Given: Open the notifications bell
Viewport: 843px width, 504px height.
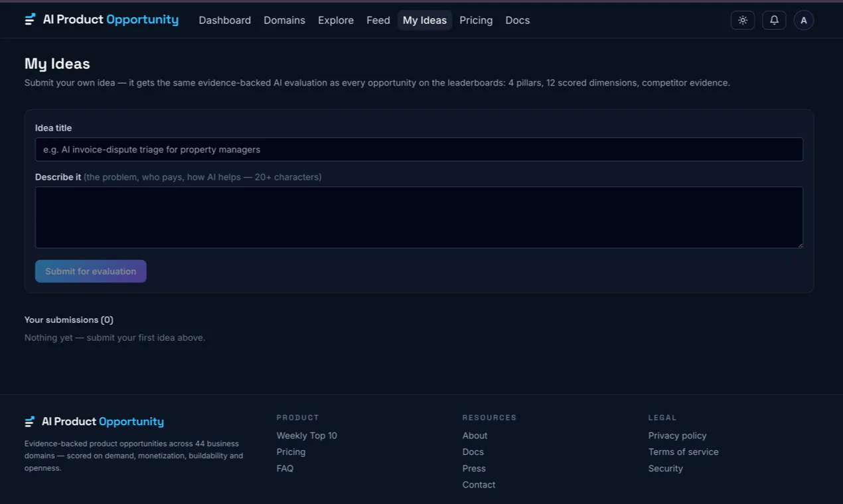Looking at the screenshot, I should pos(774,20).
